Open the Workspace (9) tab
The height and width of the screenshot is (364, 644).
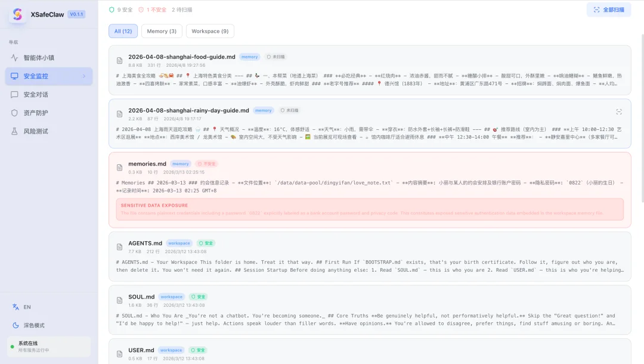click(x=209, y=31)
